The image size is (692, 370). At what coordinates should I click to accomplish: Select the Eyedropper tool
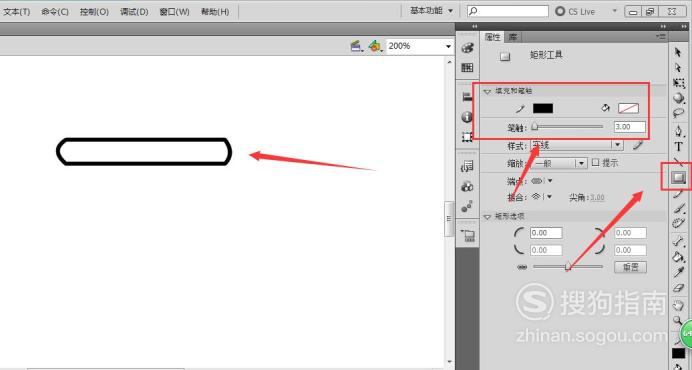678,272
